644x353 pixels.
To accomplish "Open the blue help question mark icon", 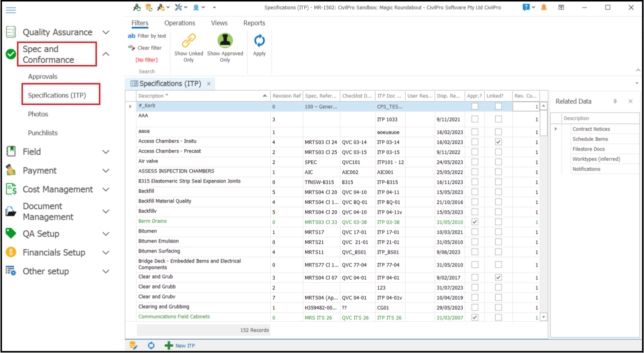I will pos(526,7).
